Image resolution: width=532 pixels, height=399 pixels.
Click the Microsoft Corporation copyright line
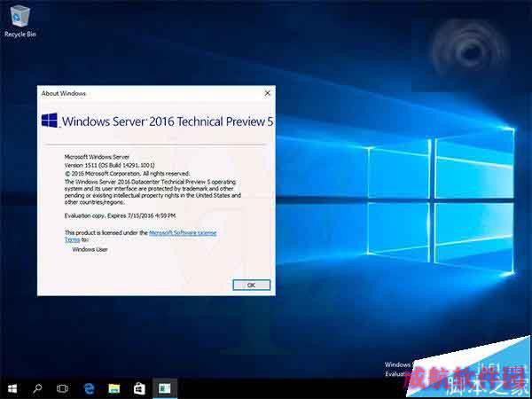[127, 174]
